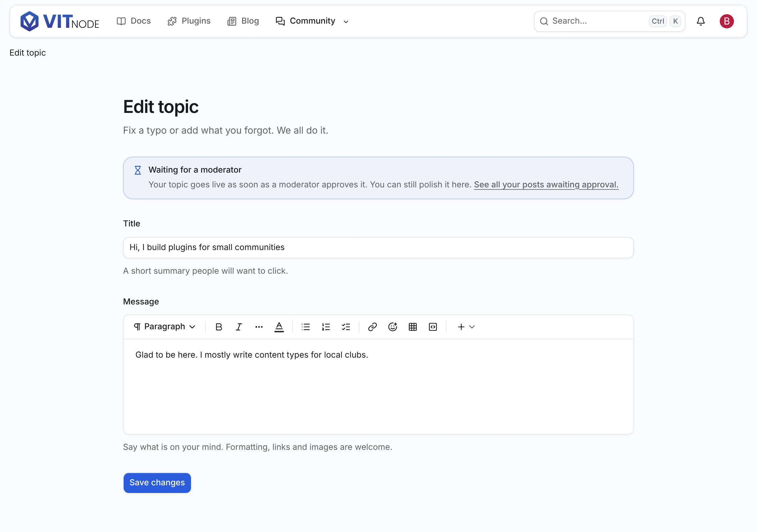Toggle italic formatting

[239, 327]
